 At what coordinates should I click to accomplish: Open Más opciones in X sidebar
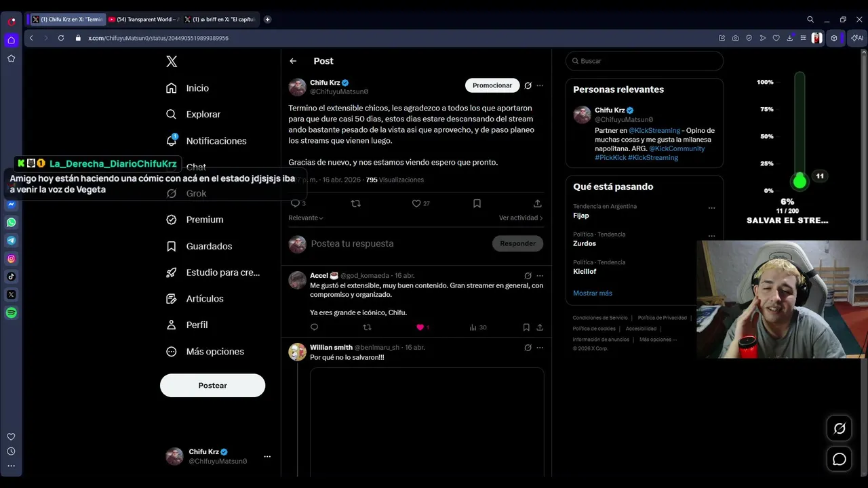point(205,352)
